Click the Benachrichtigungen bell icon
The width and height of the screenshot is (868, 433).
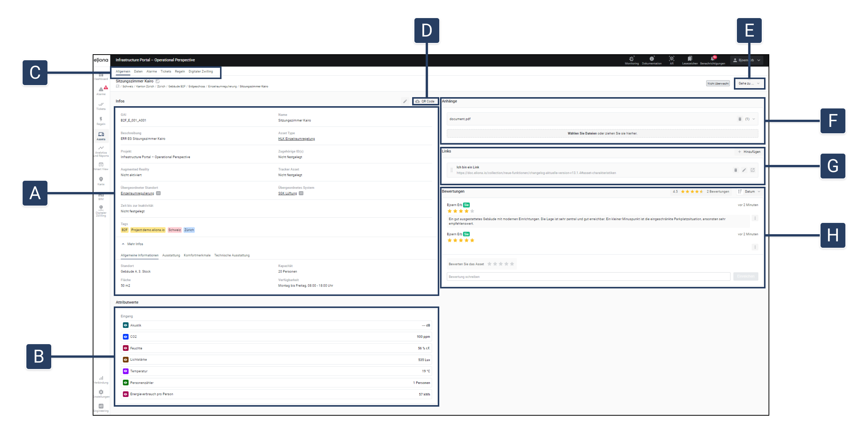pyautogui.click(x=712, y=59)
